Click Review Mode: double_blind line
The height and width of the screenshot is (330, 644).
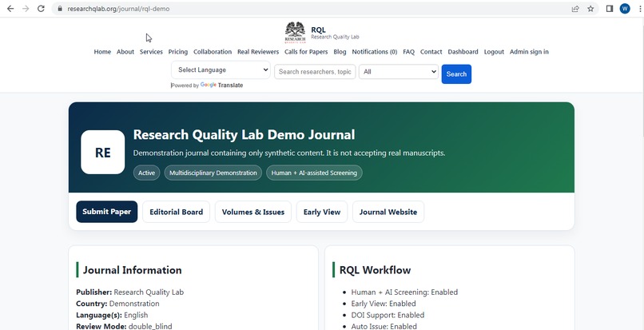tap(124, 326)
